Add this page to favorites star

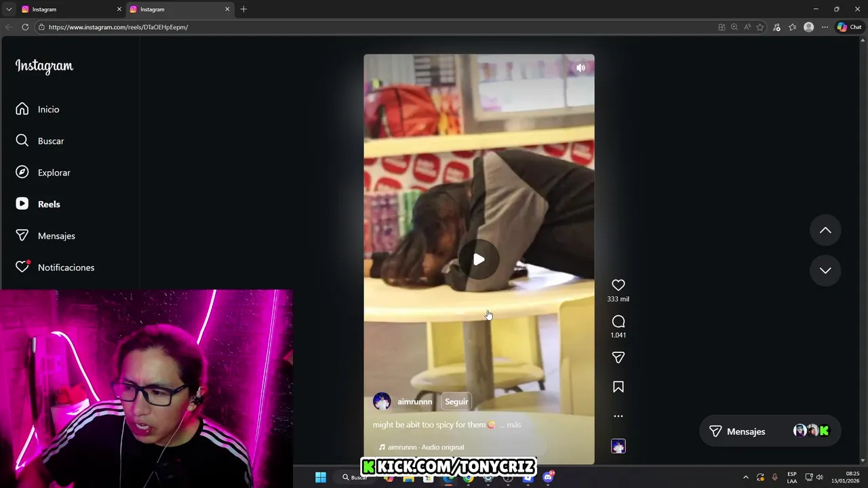pos(760,27)
